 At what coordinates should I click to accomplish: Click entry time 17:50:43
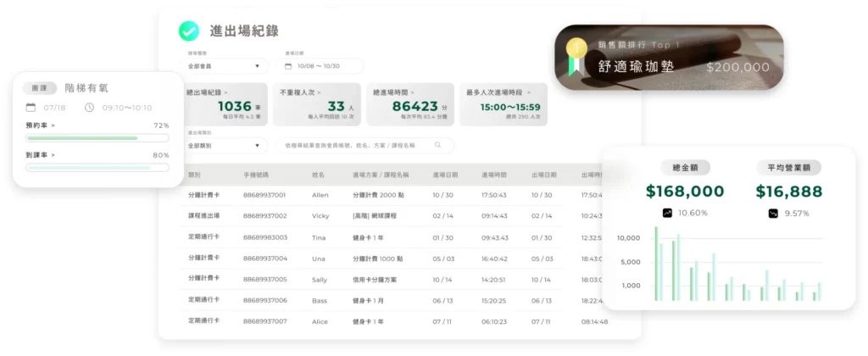(494, 195)
